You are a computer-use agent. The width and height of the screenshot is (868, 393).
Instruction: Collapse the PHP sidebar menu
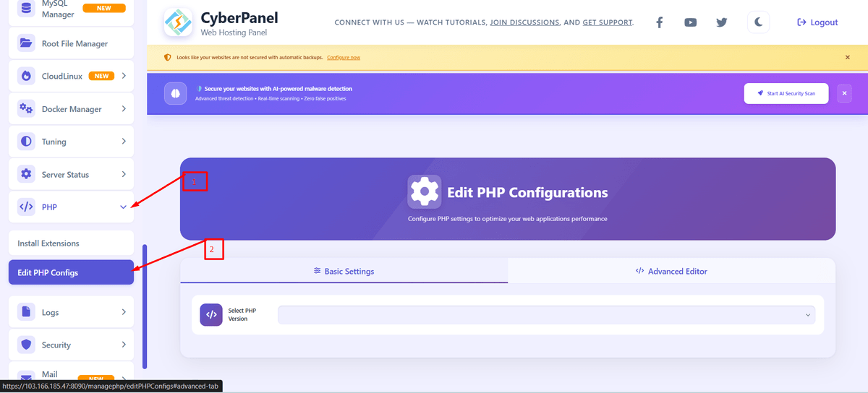point(123,207)
